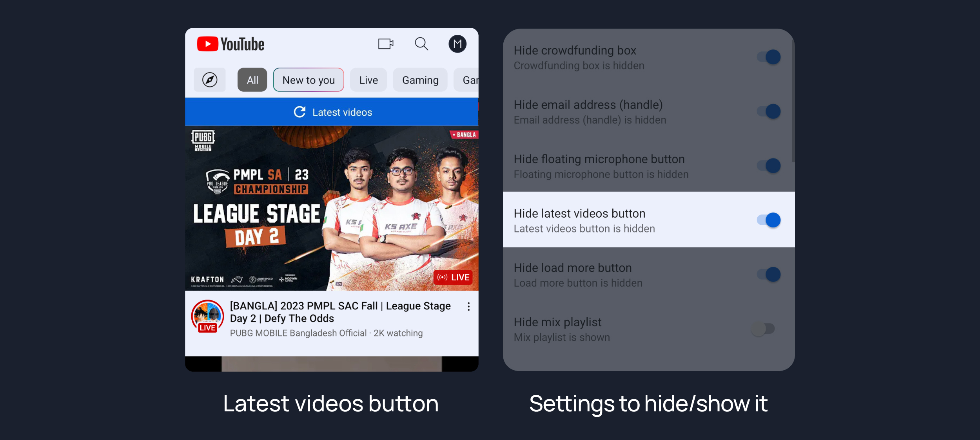This screenshot has width=980, height=440.
Task: Open the cast to device icon
Action: click(385, 44)
